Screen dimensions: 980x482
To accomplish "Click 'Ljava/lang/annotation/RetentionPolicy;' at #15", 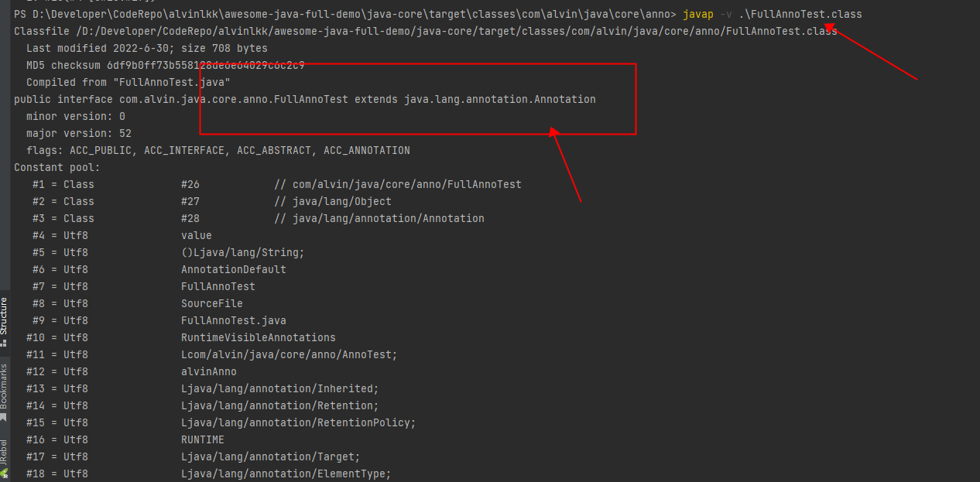I will [299, 422].
